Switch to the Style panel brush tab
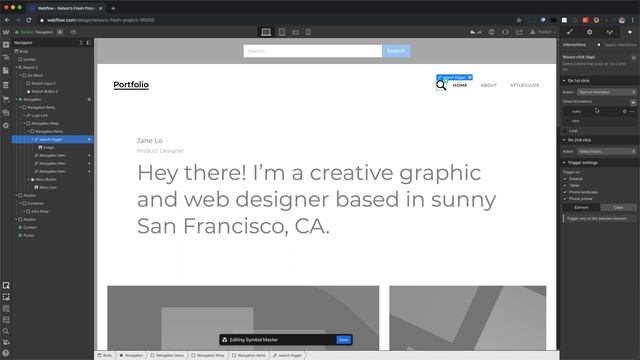This screenshot has width=640, height=360. pos(570,32)
